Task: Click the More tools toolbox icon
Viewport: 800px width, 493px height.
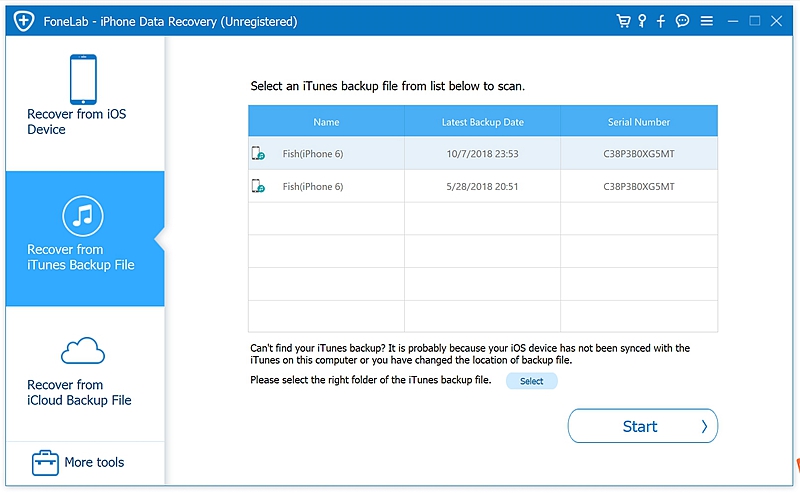Action: pyautogui.click(x=45, y=462)
